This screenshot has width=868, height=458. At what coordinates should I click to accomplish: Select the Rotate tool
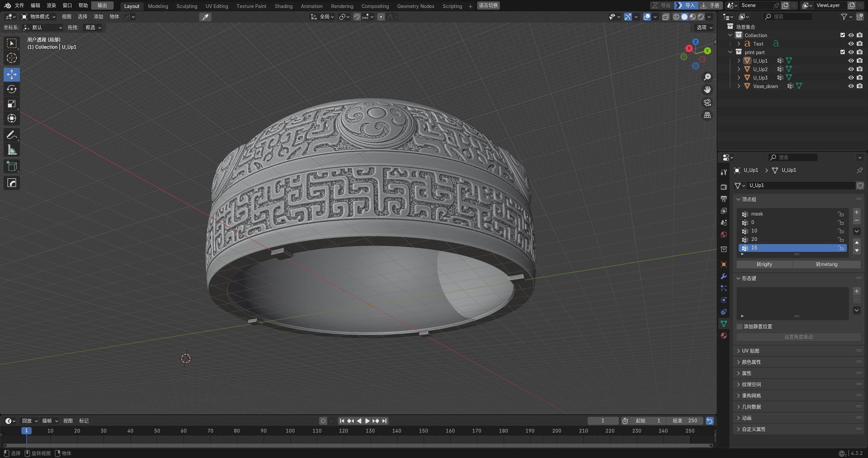[x=12, y=89]
